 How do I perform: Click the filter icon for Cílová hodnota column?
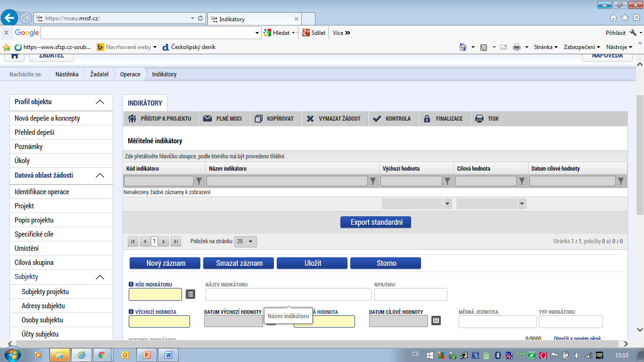[522, 181]
